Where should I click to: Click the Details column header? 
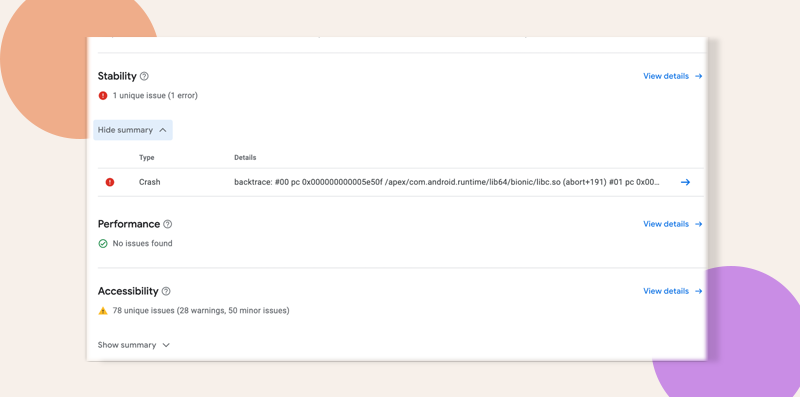pyautogui.click(x=245, y=158)
